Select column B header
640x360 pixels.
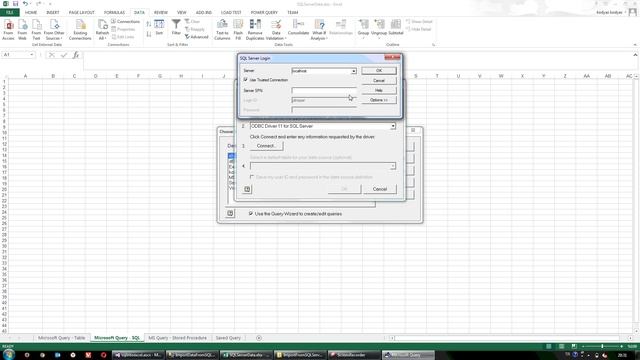tap(53, 76)
